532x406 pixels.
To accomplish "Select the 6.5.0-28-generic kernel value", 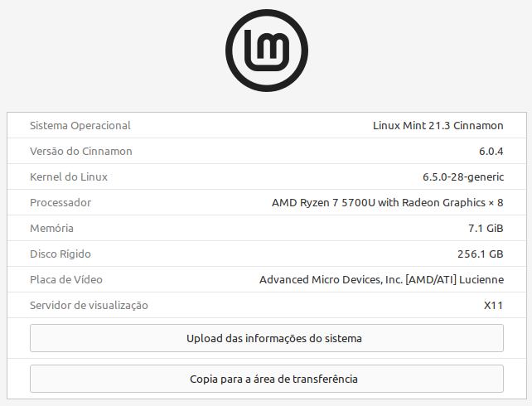I will coord(463,177).
